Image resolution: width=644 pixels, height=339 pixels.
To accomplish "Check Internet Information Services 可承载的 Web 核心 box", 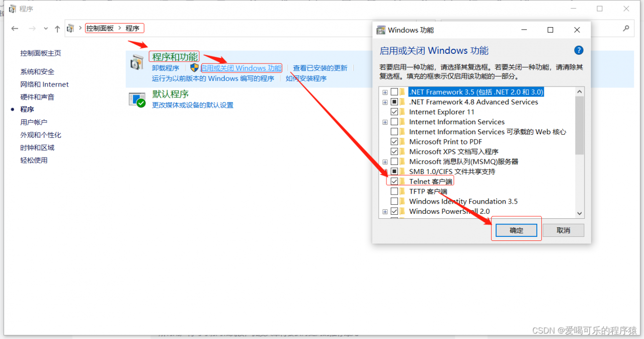I will point(394,132).
